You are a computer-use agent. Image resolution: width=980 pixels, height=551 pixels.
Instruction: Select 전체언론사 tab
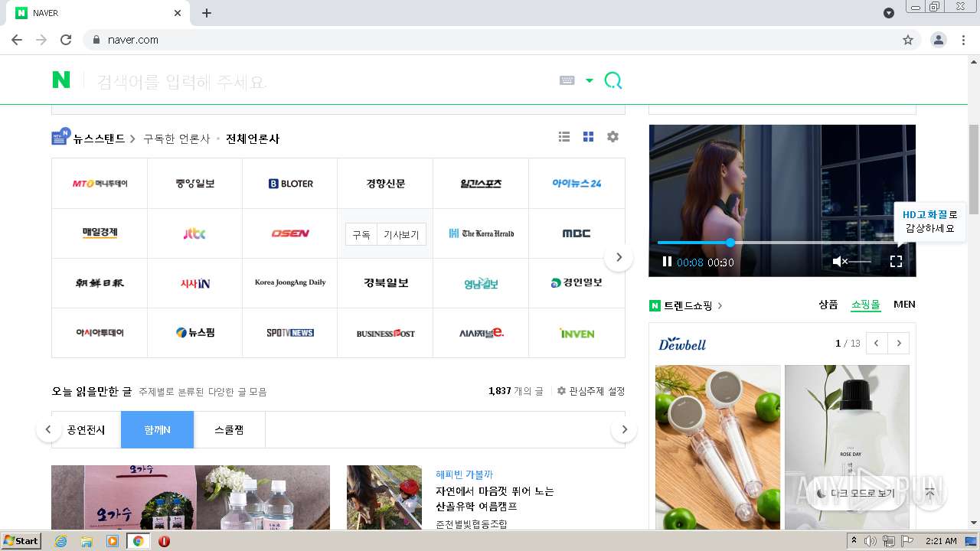tap(253, 139)
